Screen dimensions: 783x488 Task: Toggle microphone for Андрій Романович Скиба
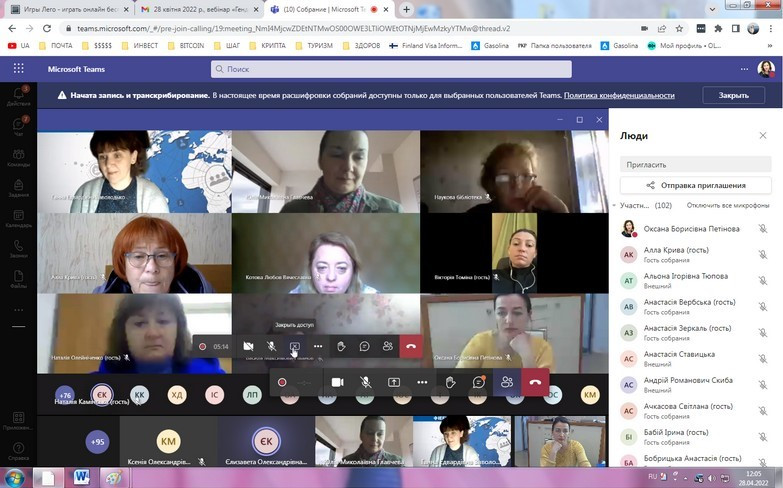click(763, 385)
